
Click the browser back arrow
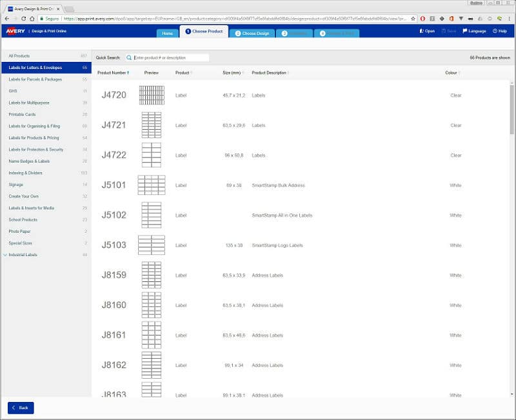[x=7, y=19]
